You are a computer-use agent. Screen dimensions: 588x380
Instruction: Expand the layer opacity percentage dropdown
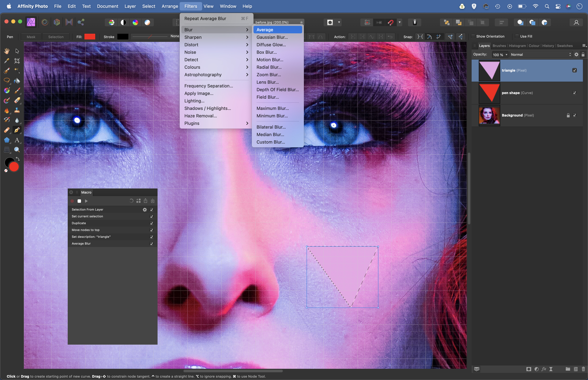pyautogui.click(x=506, y=55)
